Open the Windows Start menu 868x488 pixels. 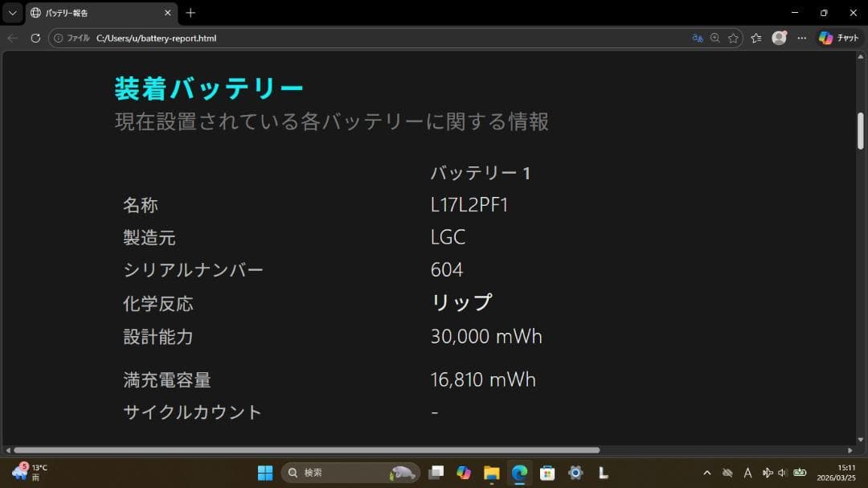(x=265, y=473)
